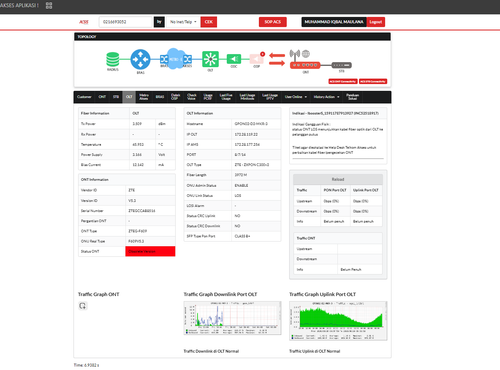Click the TOPOLOGY panel header
This screenshot has width=500, height=370.
pyautogui.click(x=232, y=37)
